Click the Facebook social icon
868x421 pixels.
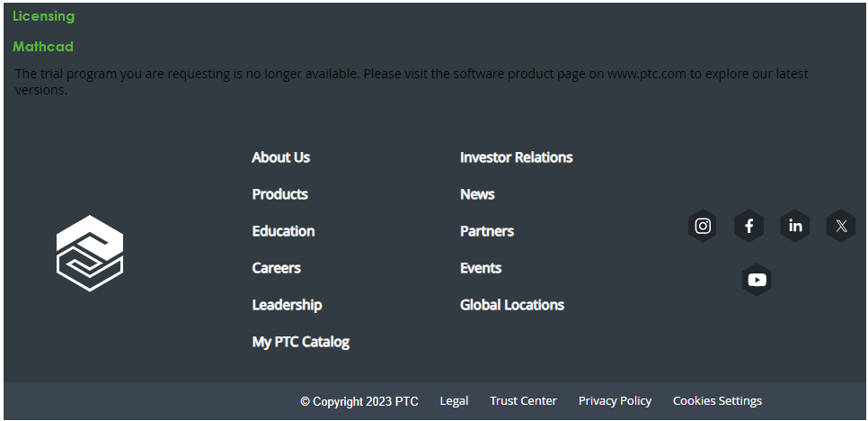(x=748, y=226)
